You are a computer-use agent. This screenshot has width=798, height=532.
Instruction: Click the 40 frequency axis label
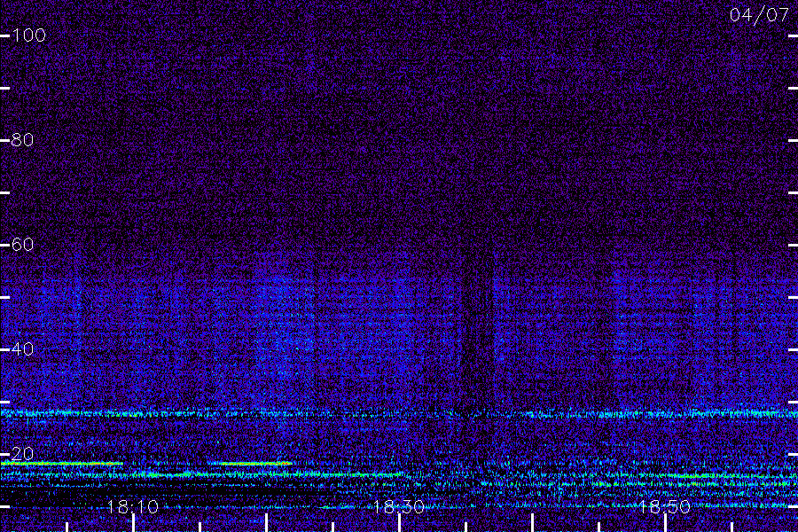click(23, 348)
